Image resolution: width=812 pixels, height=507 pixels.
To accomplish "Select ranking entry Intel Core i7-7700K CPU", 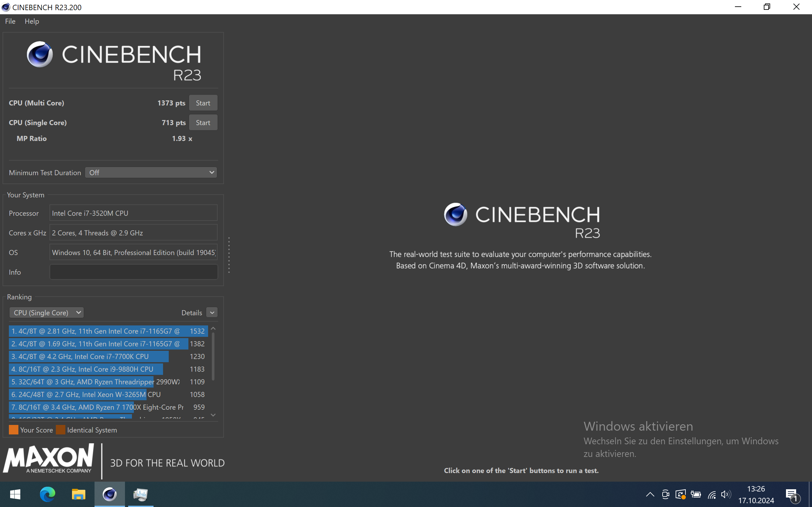I will [89, 356].
